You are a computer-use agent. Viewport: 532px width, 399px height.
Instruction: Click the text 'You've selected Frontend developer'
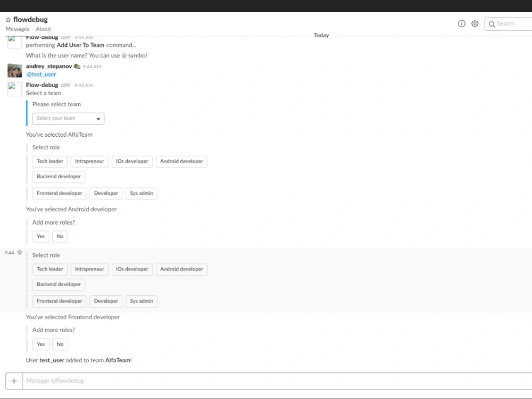pyautogui.click(x=73, y=317)
